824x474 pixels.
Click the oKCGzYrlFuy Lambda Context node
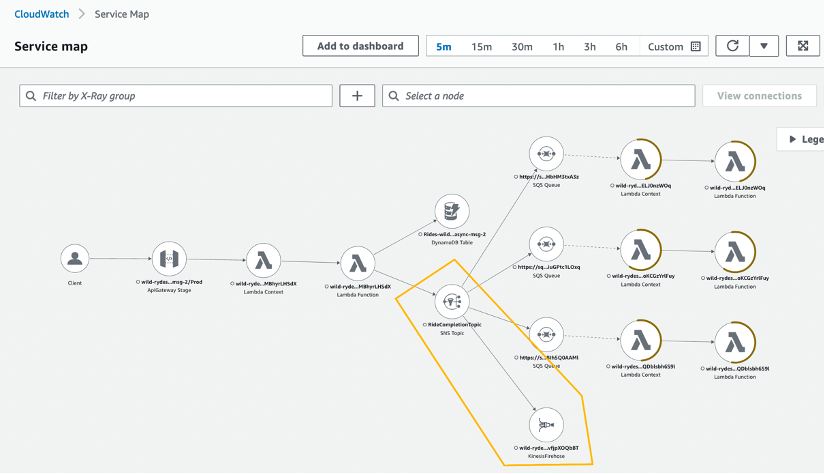641,250
